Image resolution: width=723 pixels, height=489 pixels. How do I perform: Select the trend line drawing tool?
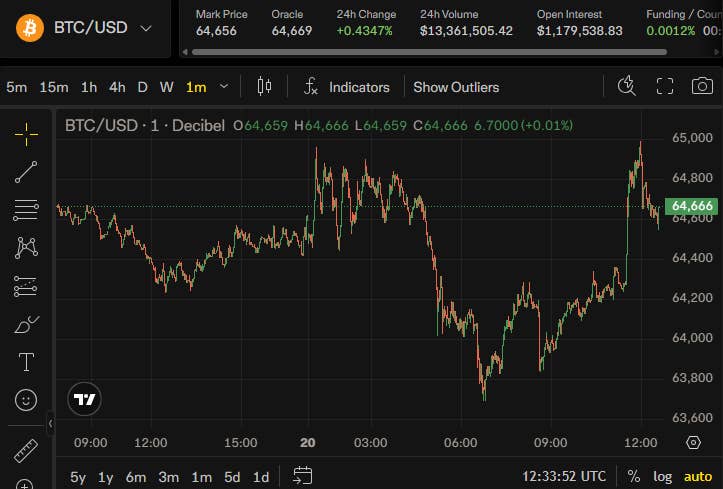(26, 172)
